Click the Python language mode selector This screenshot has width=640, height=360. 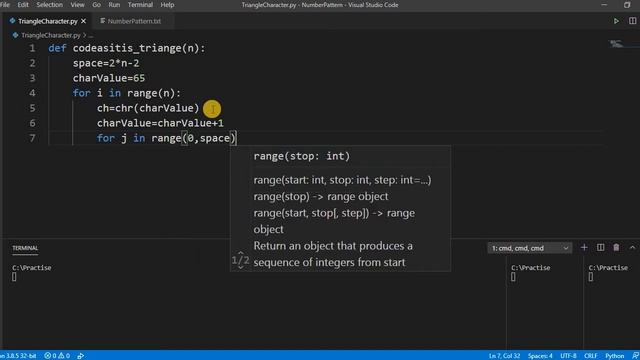tap(614, 356)
